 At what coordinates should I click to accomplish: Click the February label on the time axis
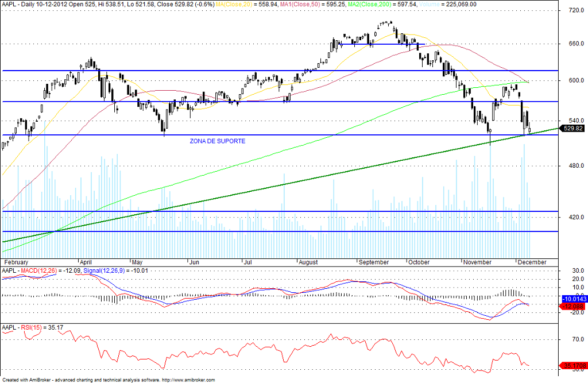[x=16, y=262]
